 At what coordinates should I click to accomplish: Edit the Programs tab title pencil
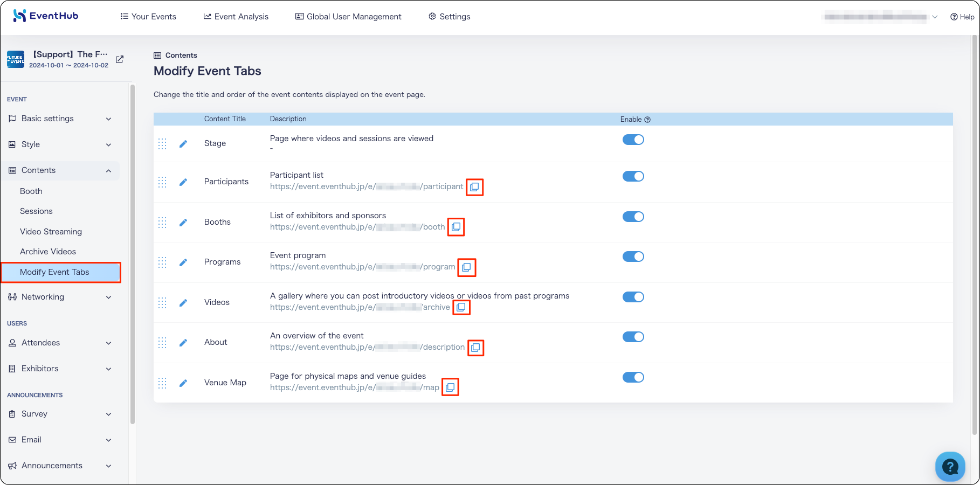pyautogui.click(x=183, y=262)
